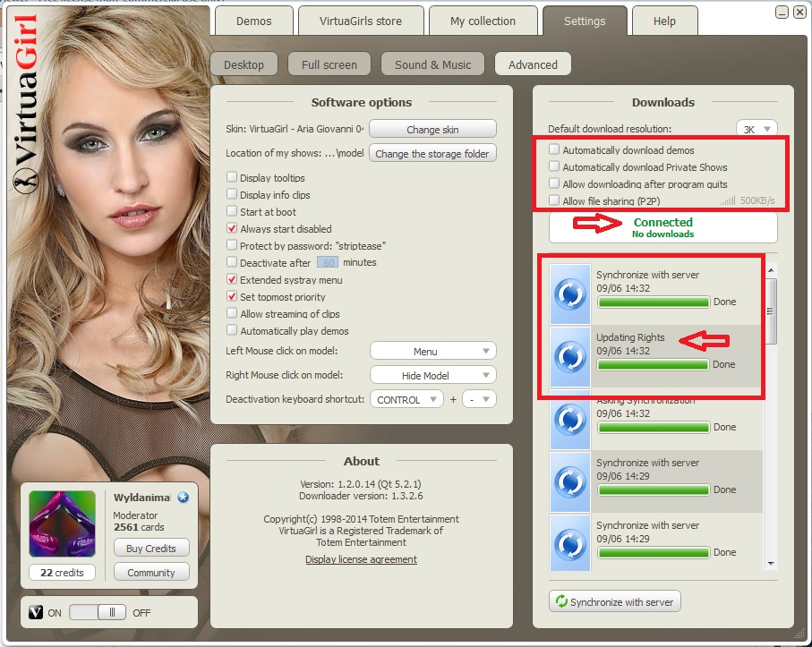Open the VirtuaGirls store tab

point(361,21)
